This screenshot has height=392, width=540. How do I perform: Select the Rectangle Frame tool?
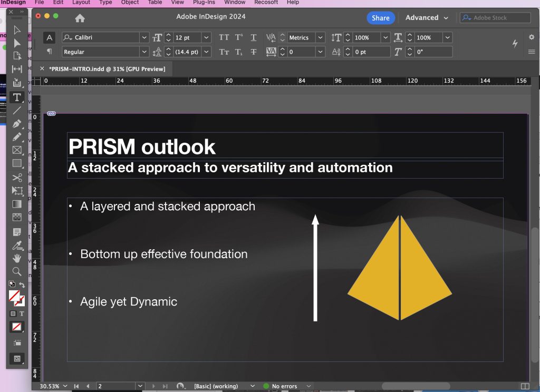pyautogui.click(x=17, y=150)
